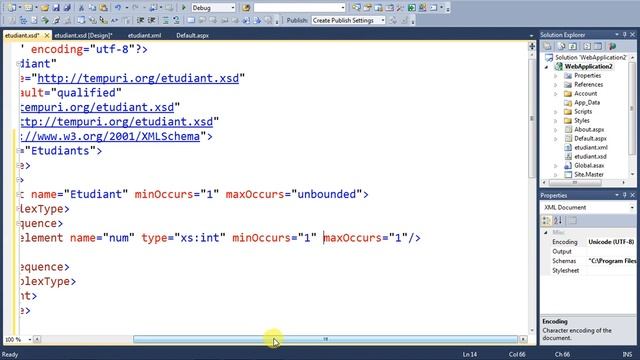Click Copy Web Site icon in Solution Explorer

612,46
